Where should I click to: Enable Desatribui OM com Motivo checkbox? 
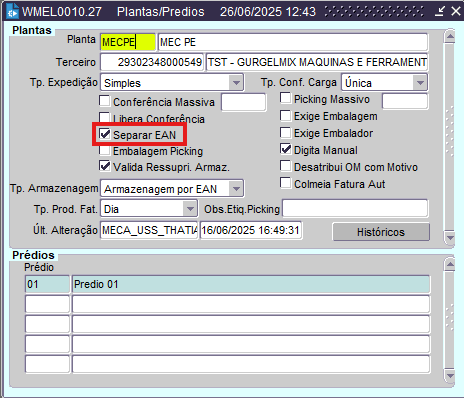(285, 166)
